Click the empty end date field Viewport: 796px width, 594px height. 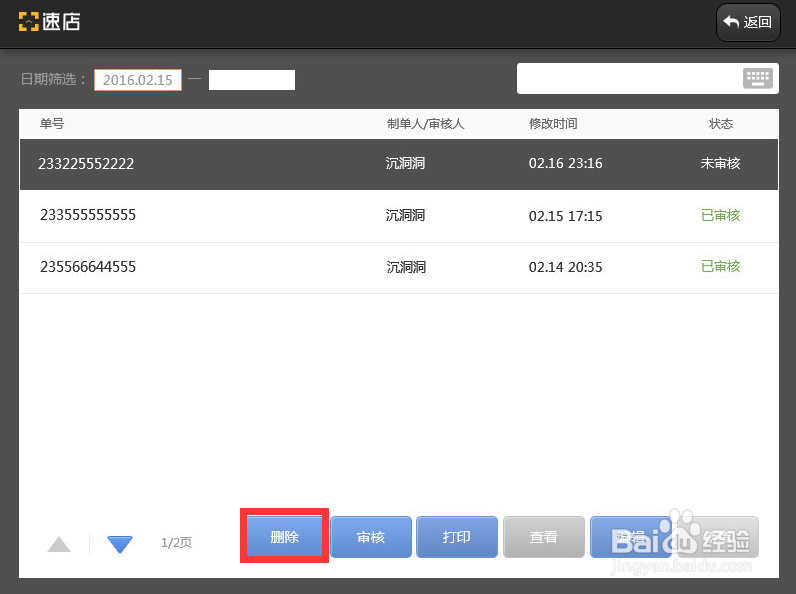pyautogui.click(x=252, y=80)
